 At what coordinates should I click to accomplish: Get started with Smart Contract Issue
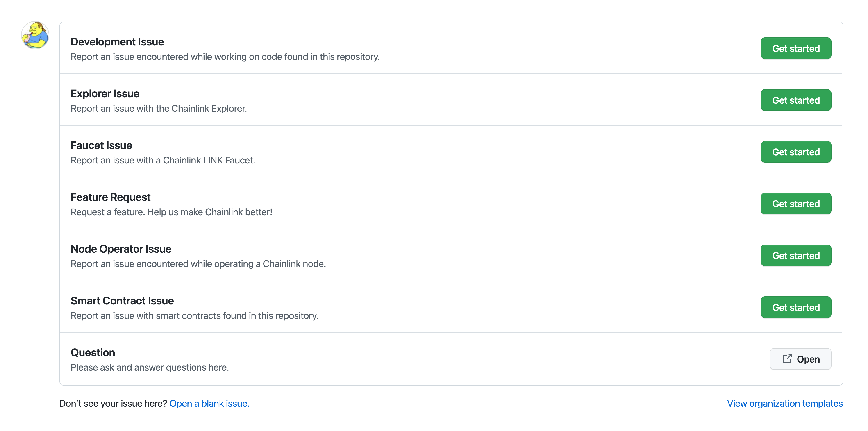795,307
